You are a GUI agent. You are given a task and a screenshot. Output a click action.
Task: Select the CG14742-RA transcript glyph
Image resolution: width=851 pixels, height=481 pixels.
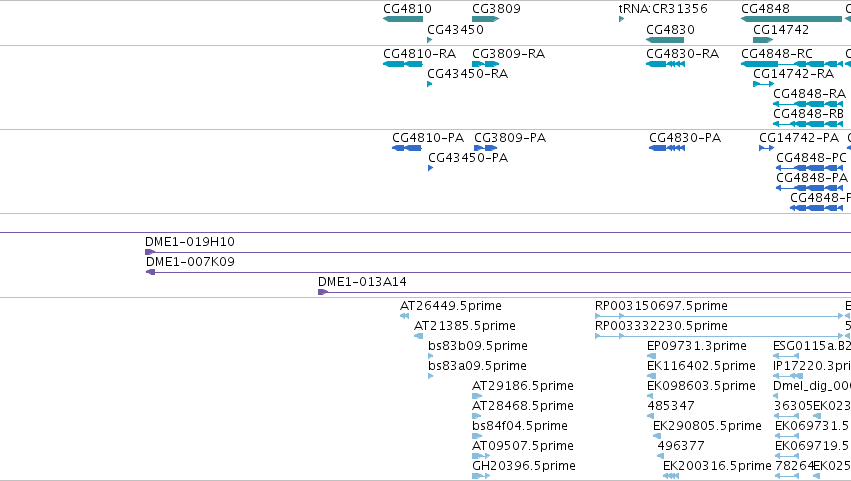(764, 84)
